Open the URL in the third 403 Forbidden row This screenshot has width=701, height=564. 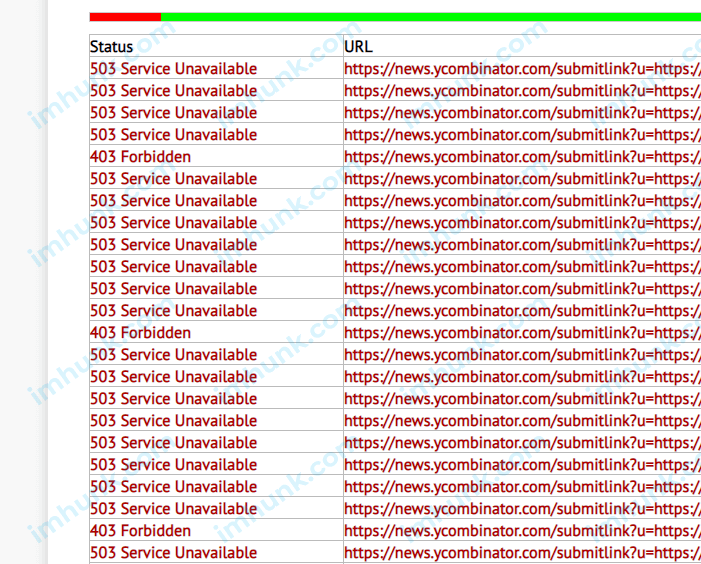522,531
